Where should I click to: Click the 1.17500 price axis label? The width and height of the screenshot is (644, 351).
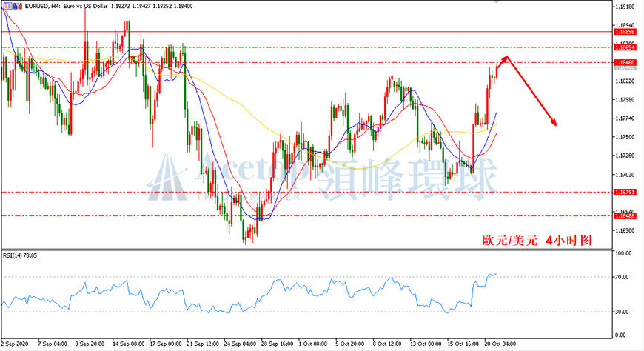pyautogui.click(x=625, y=137)
